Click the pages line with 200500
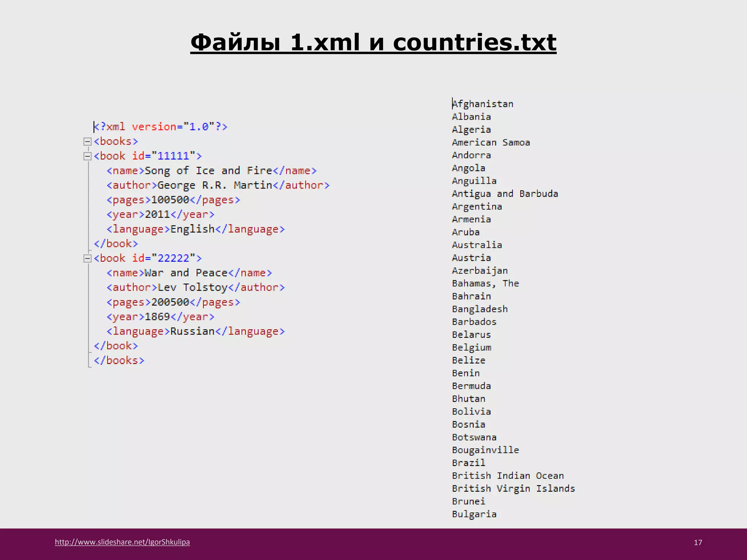Viewport: 747px width, 560px height. tap(173, 302)
